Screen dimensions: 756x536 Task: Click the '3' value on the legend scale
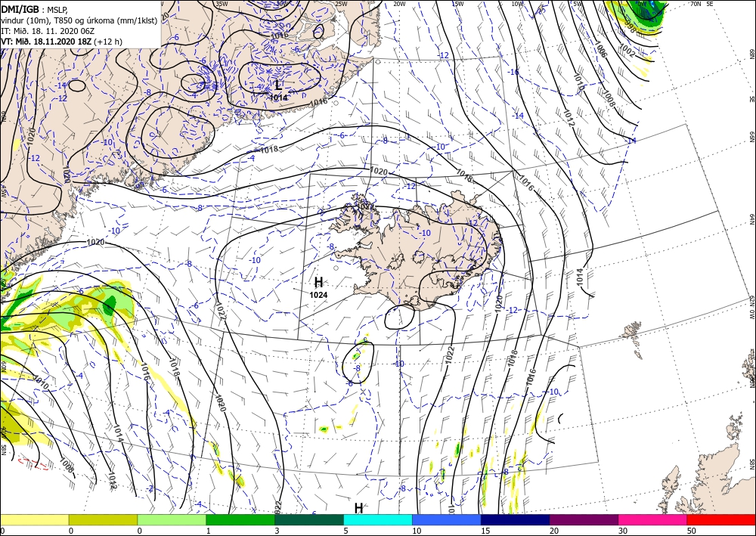coord(277,531)
